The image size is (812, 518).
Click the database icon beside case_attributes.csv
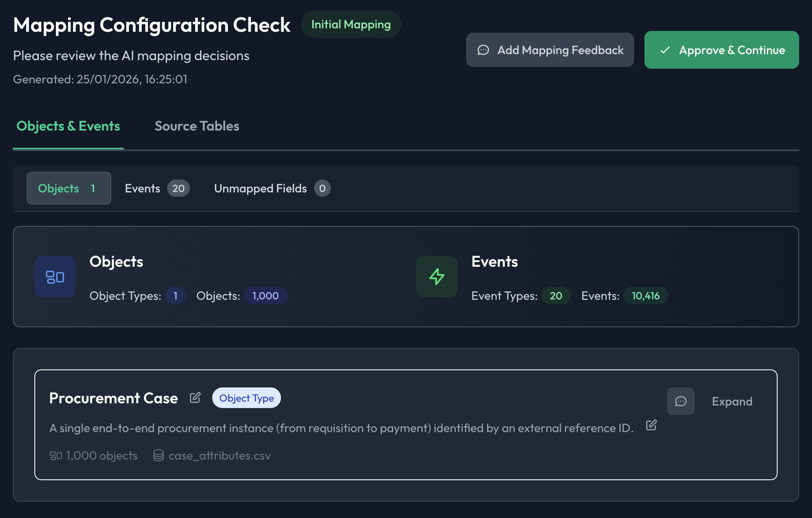[x=159, y=455]
